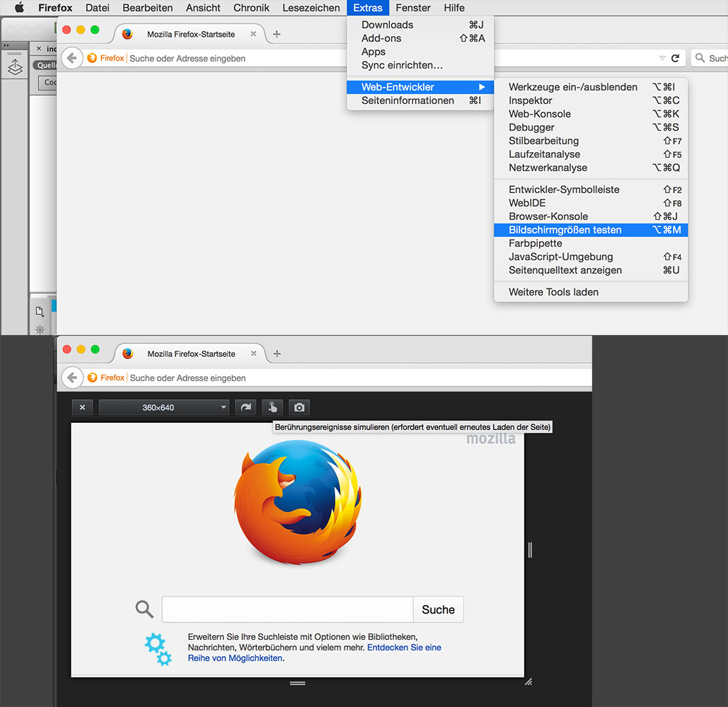Open the 360×640 screen size dropdown
This screenshot has width=728, height=707.
tap(164, 408)
